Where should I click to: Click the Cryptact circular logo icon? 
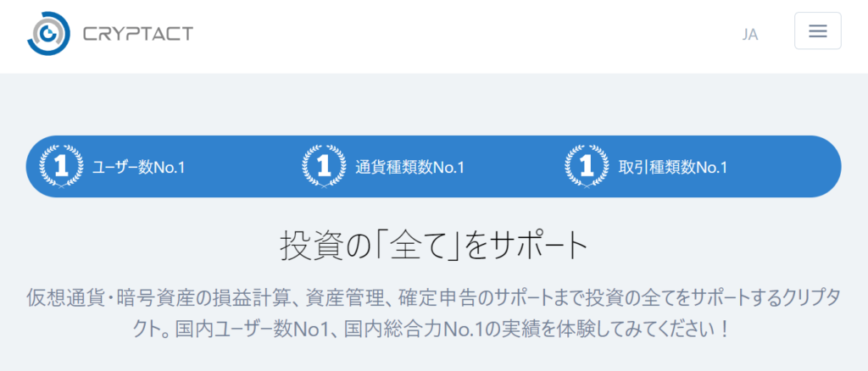(x=48, y=34)
